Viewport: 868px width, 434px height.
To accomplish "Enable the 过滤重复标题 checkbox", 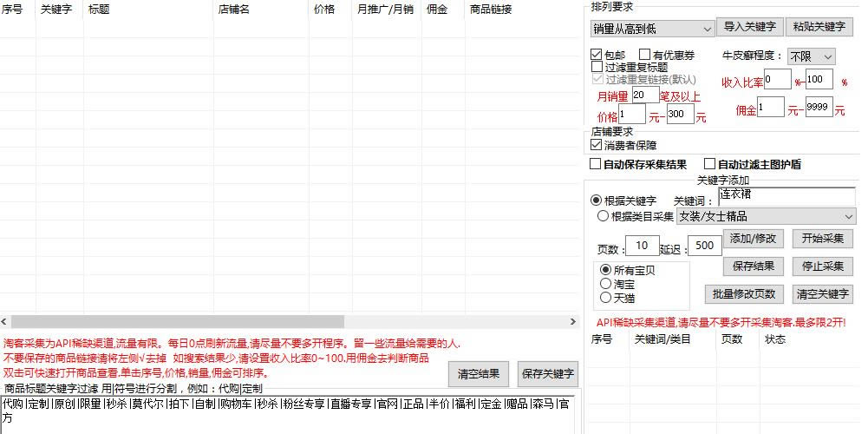I will tap(597, 67).
